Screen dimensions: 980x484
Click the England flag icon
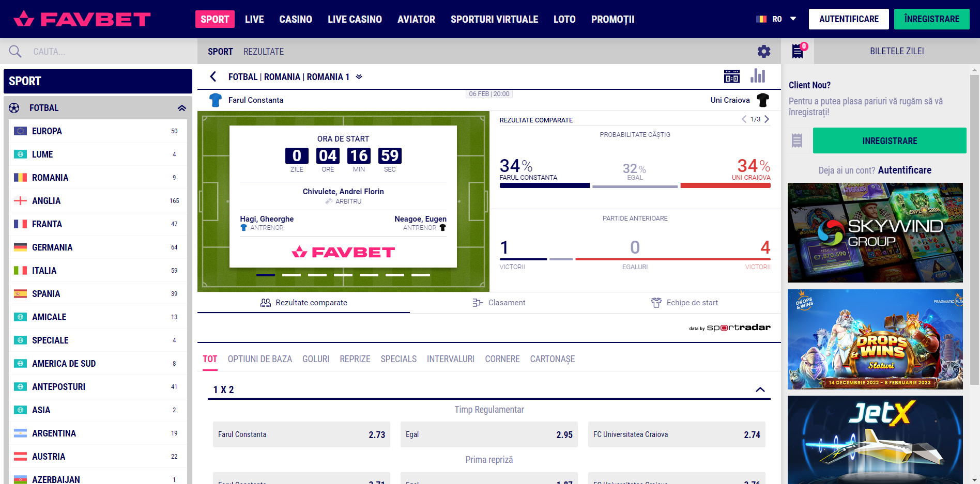click(20, 201)
